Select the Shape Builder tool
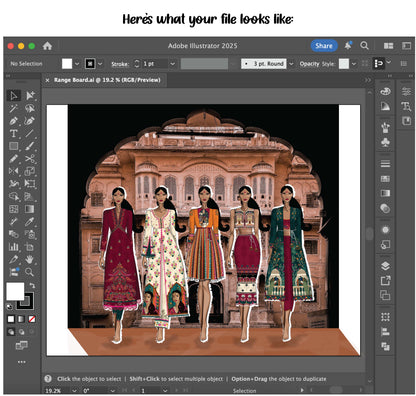 [x=14, y=196]
